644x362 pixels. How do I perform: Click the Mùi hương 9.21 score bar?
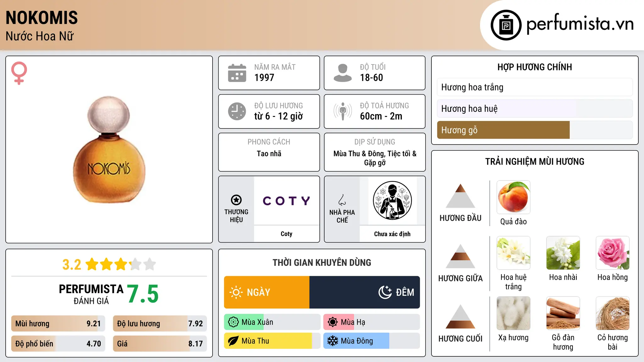point(58,324)
